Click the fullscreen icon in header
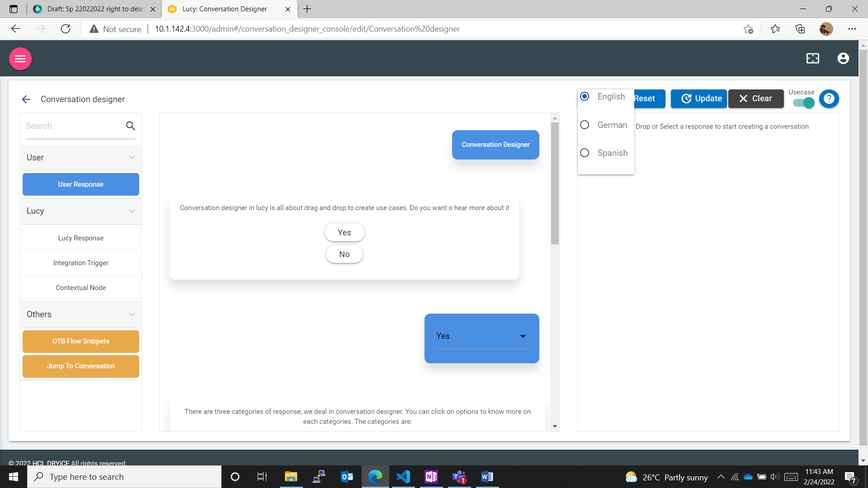Image resolution: width=868 pixels, height=488 pixels. (x=812, y=58)
